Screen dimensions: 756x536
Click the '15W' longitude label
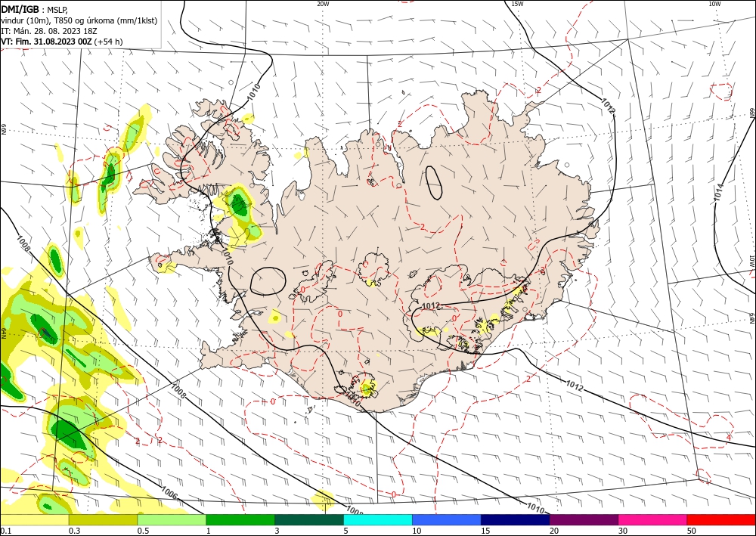click(517, 4)
